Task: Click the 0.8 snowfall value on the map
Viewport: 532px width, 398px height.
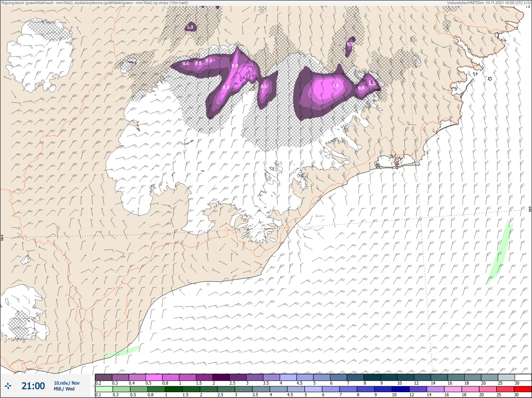Action: [336, 86]
